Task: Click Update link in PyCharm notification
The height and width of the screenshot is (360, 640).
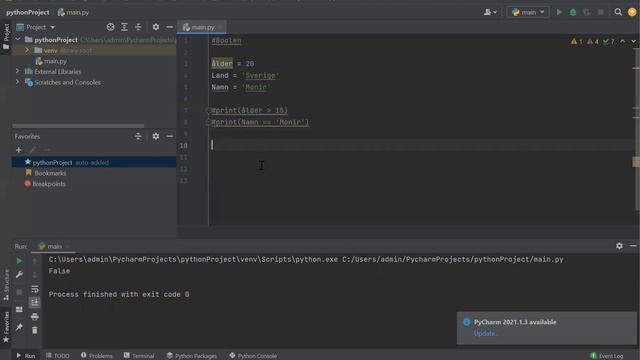Action: pyautogui.click(x=486, y=333)
